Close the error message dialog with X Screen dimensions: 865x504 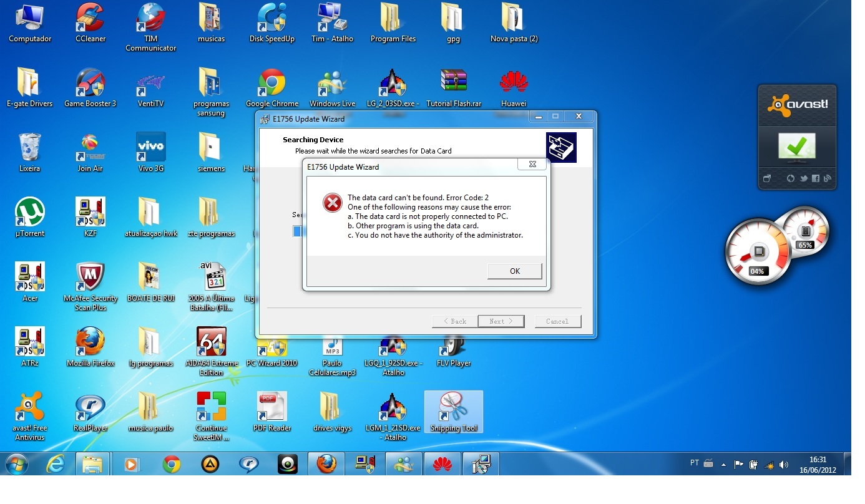click(532, 164)
